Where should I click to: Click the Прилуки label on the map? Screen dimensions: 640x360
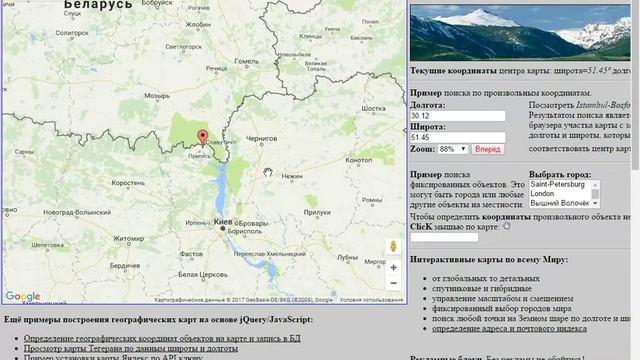[x=317, y=212]
